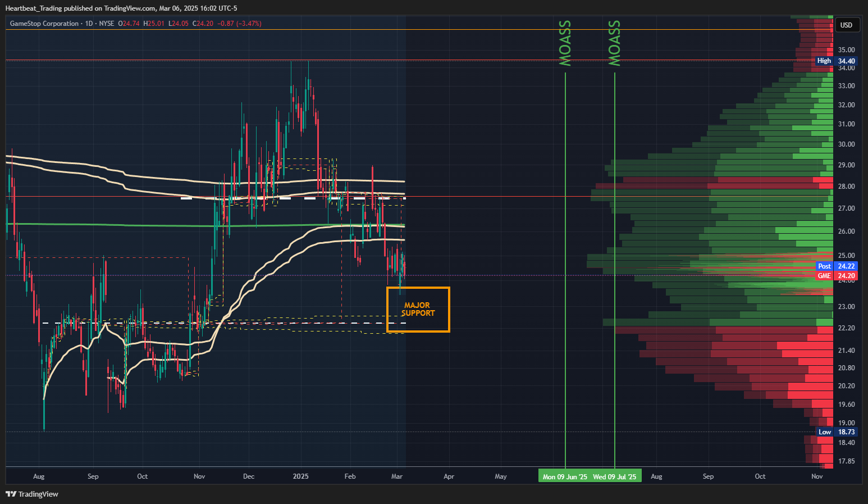Select the Low 18.73 price label
The image size is (868, 504).
(x=836, y=432)
